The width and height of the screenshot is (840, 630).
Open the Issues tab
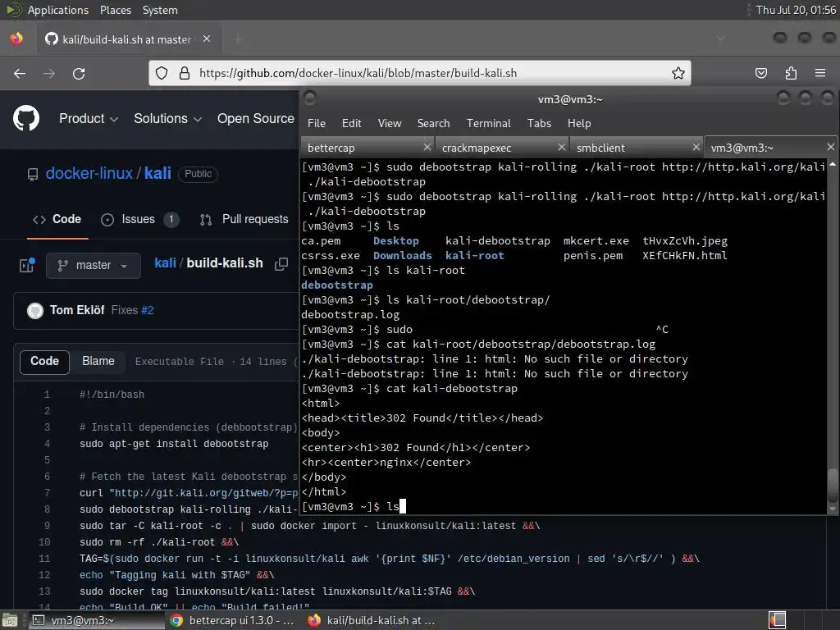139,219
